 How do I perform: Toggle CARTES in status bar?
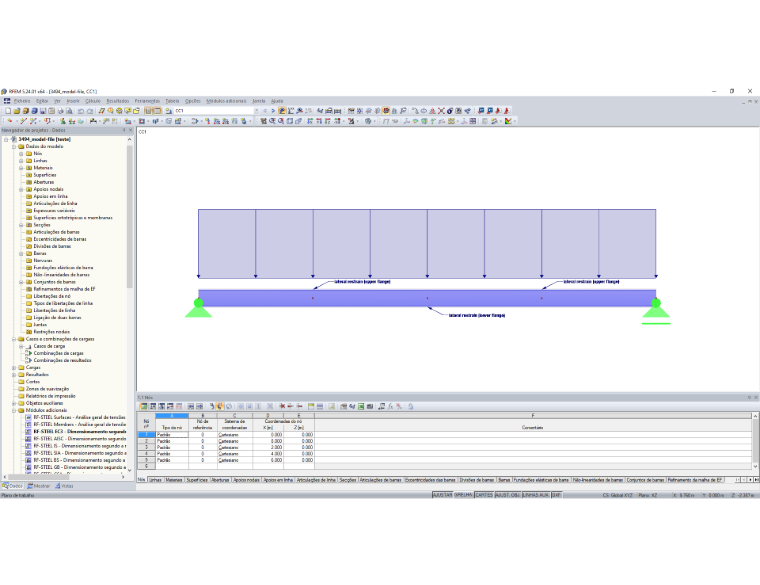click(484, 495)
